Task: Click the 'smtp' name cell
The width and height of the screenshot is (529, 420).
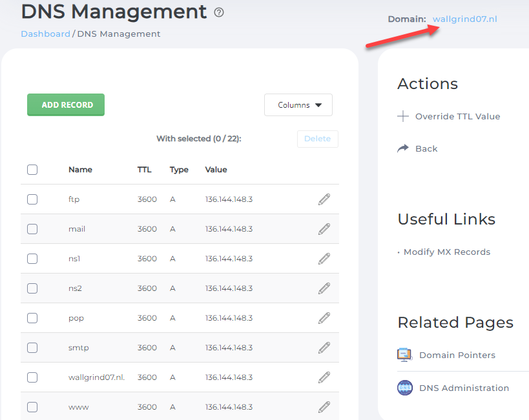Action: coord(79,348)
